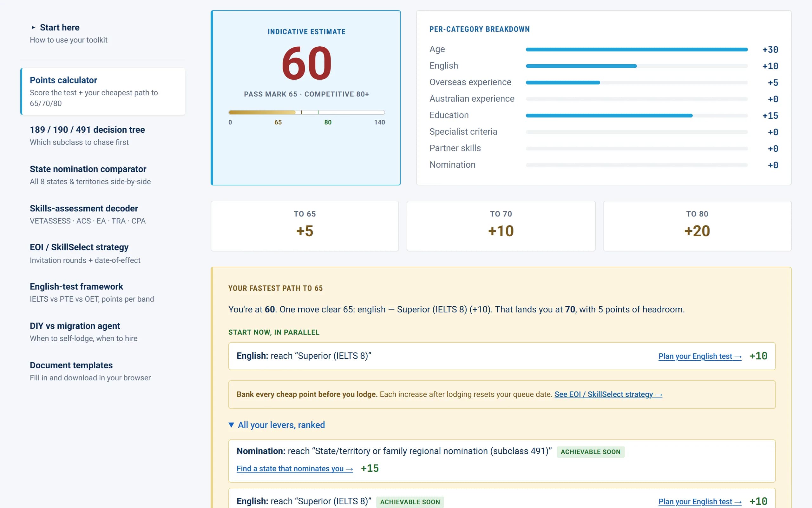Click the Australian experience label
Screen dimensions: 812x508
tap(472, 98)
